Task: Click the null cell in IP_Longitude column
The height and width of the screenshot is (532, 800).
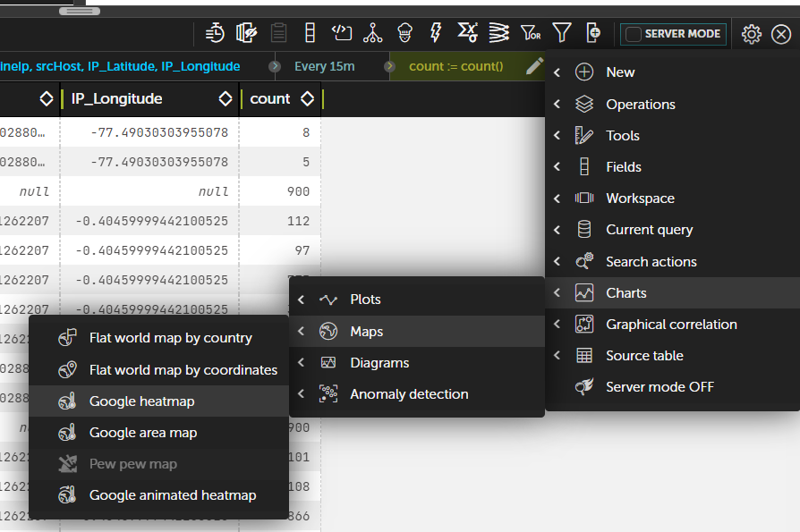Action: pos(149,191)
